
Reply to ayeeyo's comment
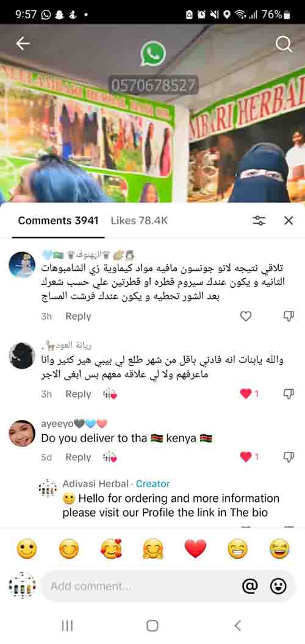click(78, 457)
